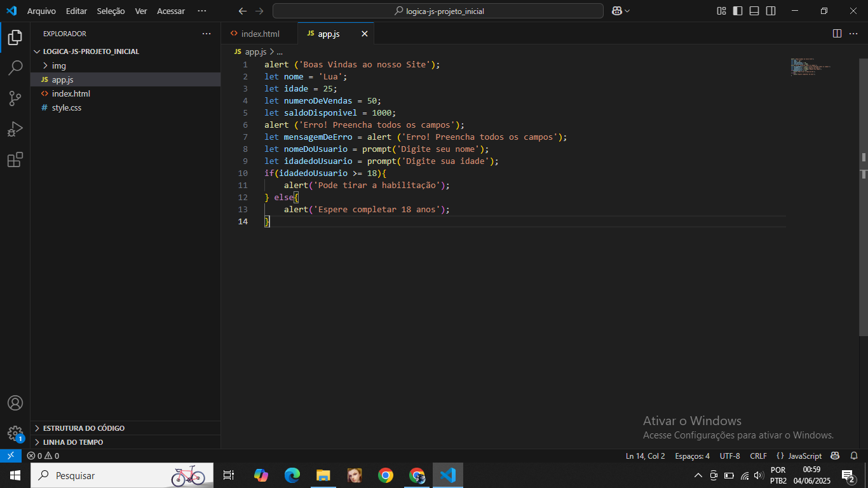
Task: Click the remote window status bar icon
Action: (11, 456)
